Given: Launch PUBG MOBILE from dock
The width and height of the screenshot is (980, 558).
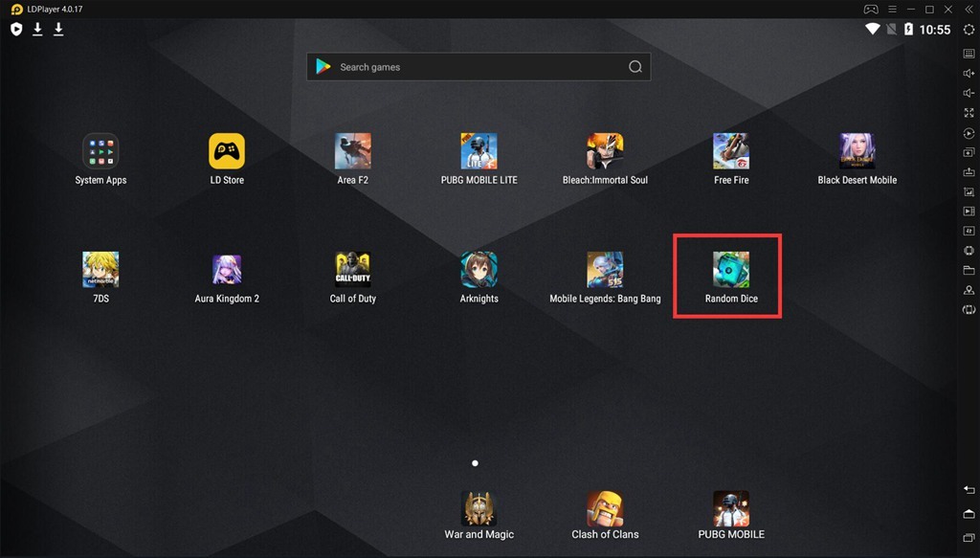Looking at the screenshot, I should click(731, 508).
